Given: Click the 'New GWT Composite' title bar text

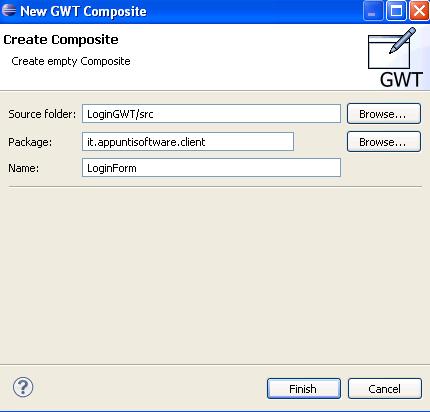Looking at the screenshot, I should tap(83, 11).
